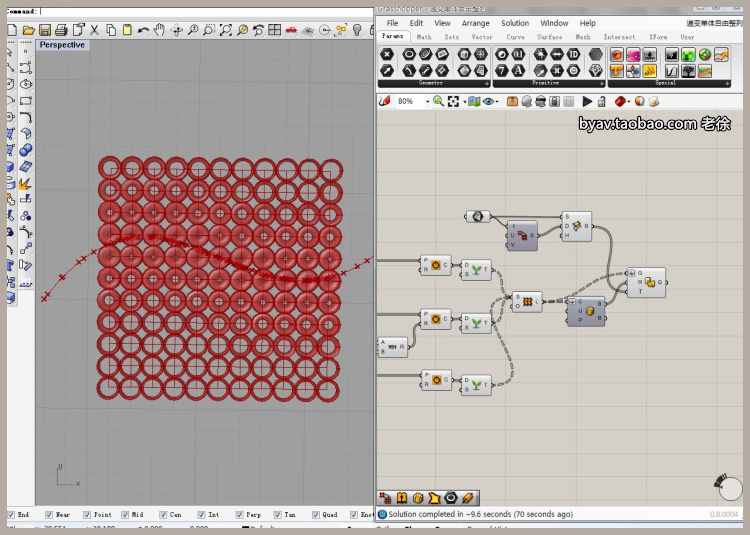Click the four-viewport layout icon
750x535 pixels.
pos(274,30)
